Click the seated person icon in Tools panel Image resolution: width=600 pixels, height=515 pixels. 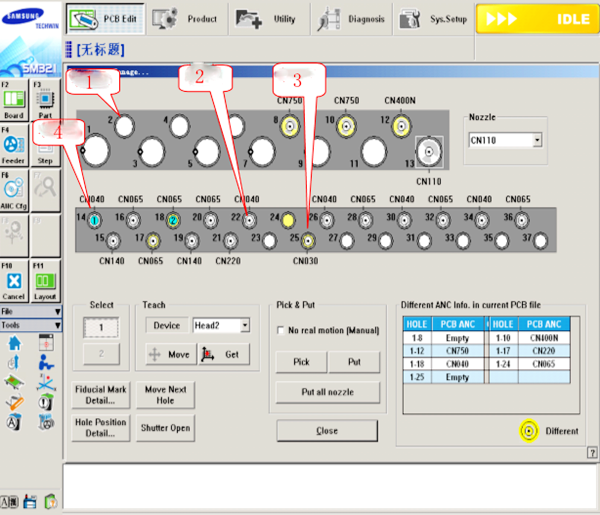(46, 362)
